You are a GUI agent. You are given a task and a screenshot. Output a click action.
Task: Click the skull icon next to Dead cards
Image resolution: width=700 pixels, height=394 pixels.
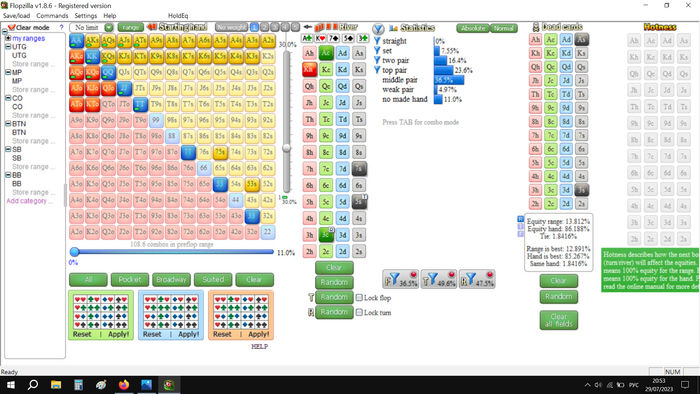tap(536, 27)
